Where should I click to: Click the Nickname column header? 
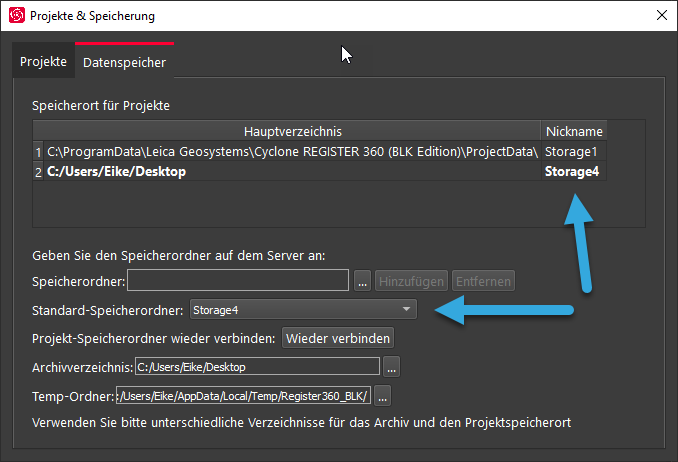pyautogui.click(x=574, y=131)
